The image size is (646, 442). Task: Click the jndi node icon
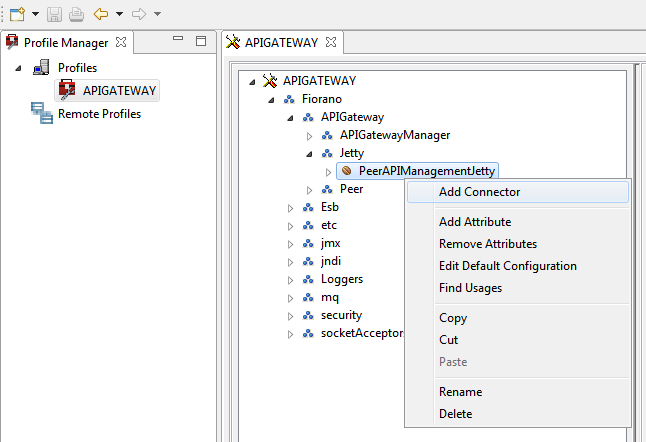pos(308,261)
